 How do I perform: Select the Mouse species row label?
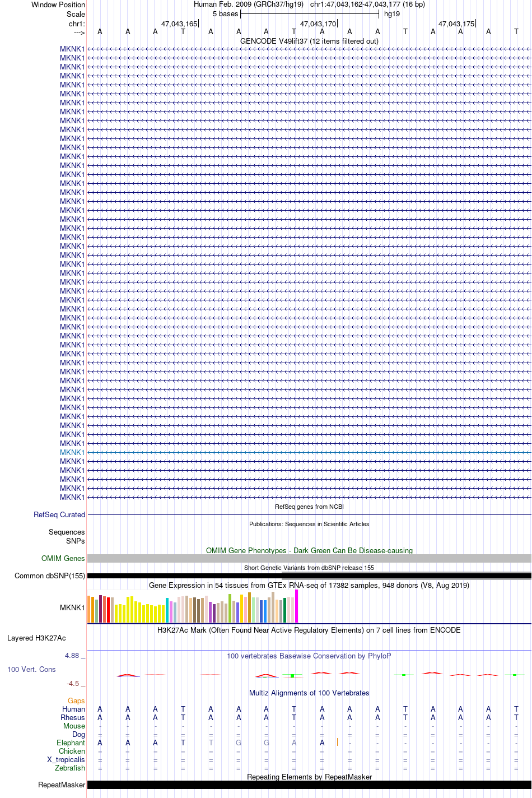[x=74, y=726]
